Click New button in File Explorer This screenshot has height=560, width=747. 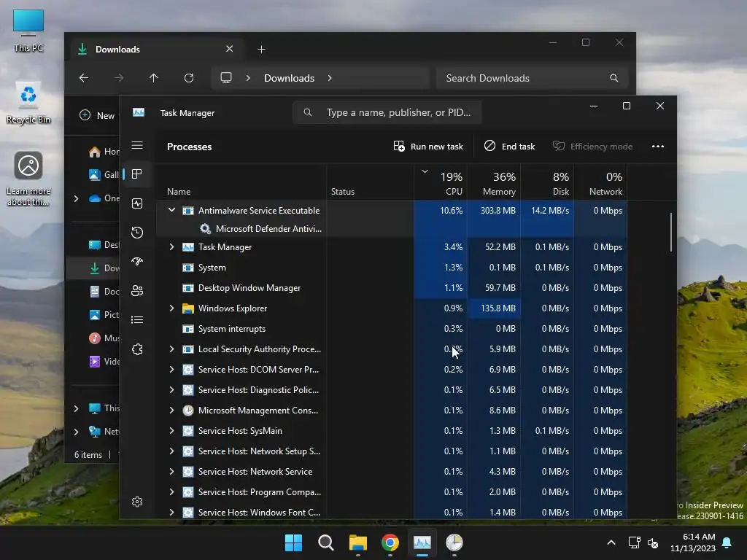coord(97,115)
